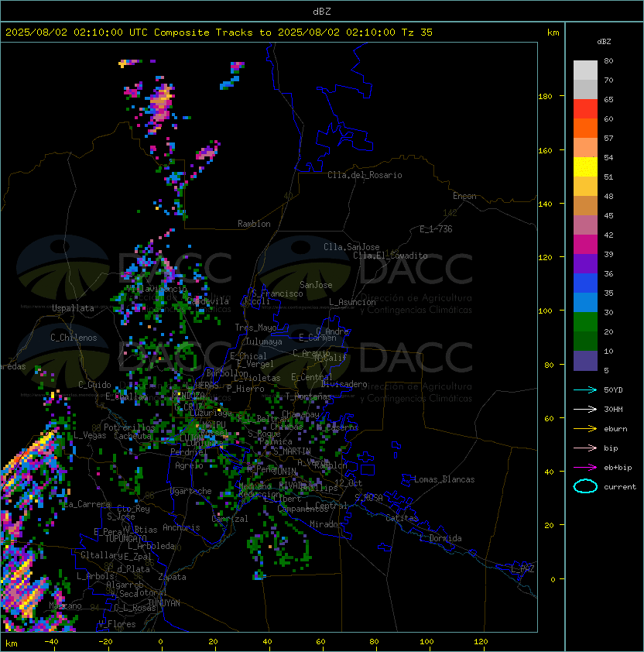Click the 'Ugarteche' place label

(191, 491)
